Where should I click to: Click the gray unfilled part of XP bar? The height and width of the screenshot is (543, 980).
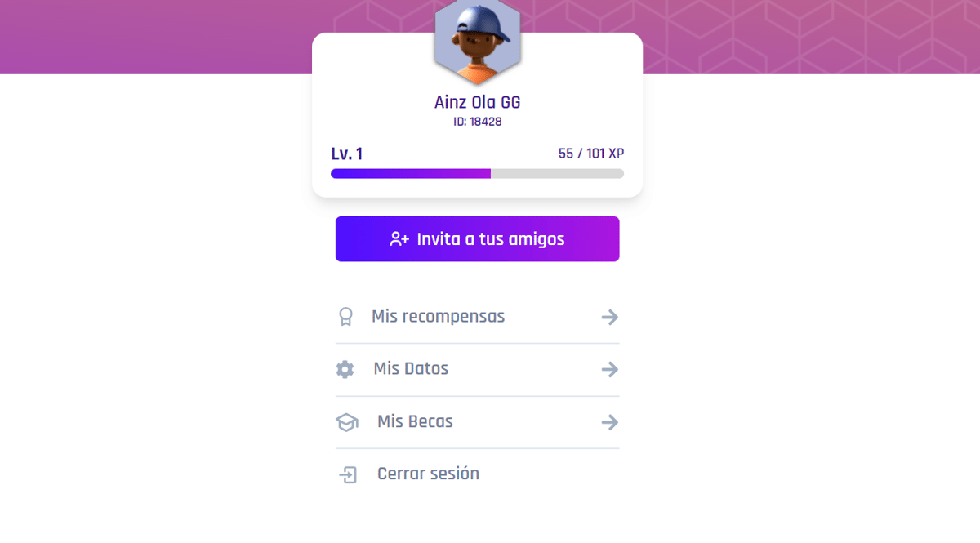557,173
